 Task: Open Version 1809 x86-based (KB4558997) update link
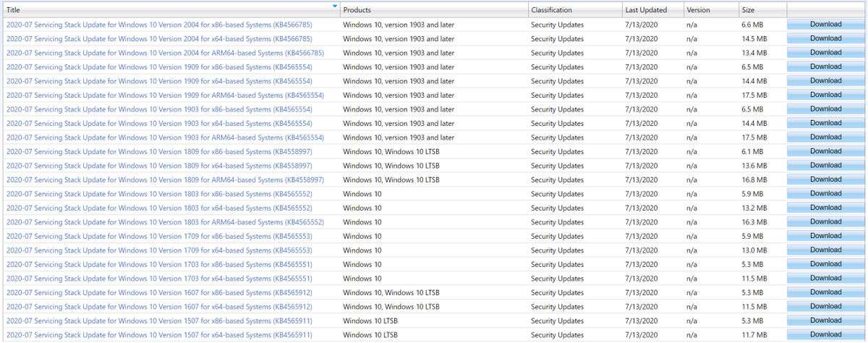point(159,152)
